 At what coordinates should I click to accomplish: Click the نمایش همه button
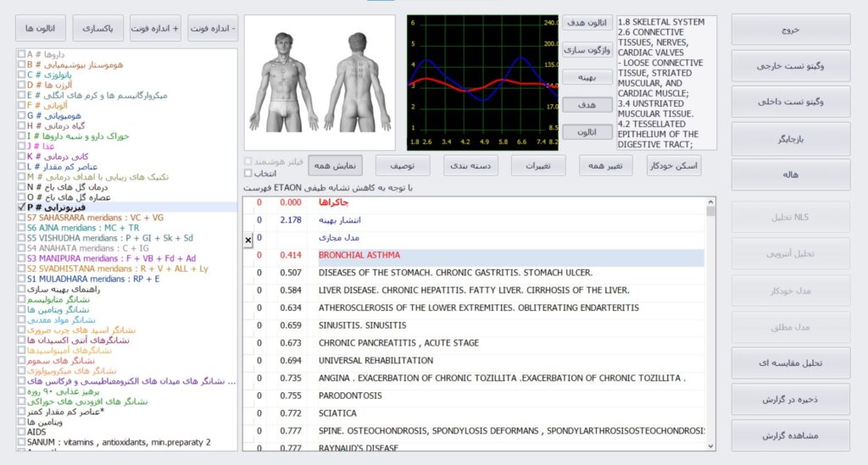pos(334,164)
